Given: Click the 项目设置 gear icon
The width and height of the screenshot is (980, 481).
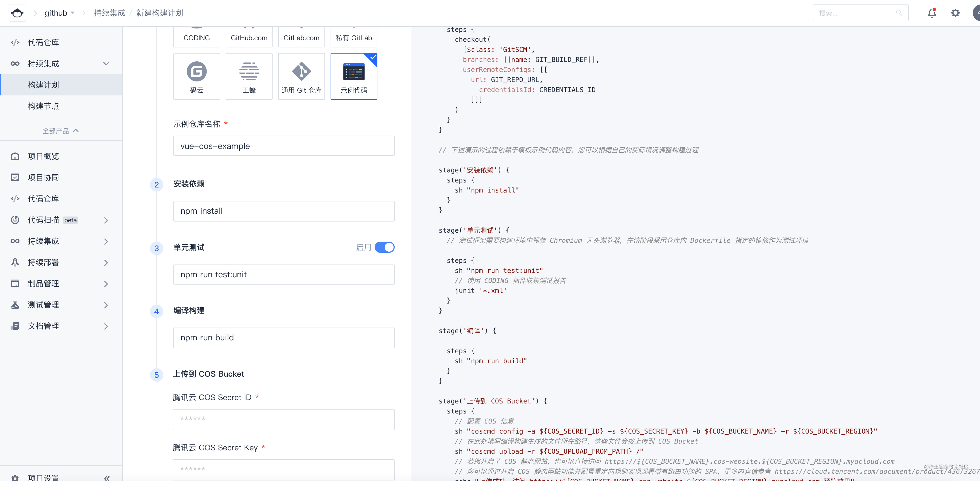Looking at the screenshot, I should pos(15,478).
